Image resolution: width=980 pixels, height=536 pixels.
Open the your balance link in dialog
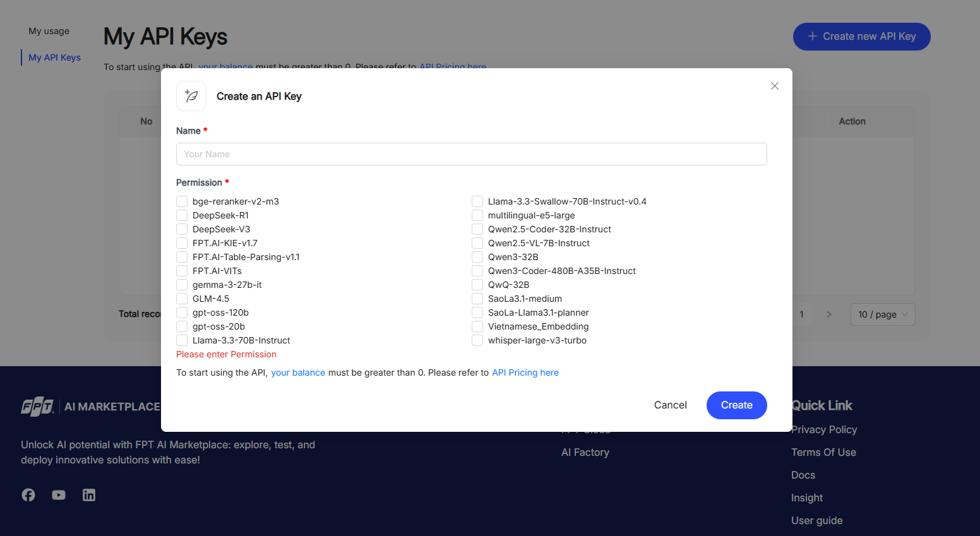tap(298, 372)
